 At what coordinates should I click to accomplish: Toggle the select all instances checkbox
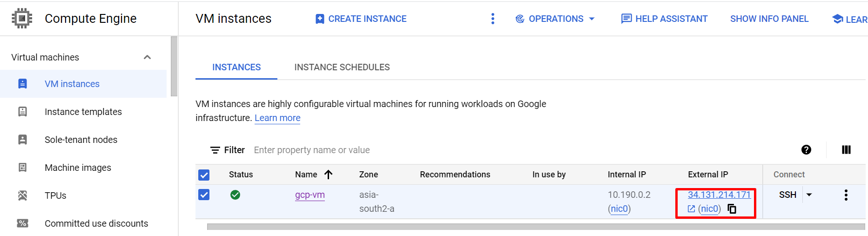pos(204,175)
